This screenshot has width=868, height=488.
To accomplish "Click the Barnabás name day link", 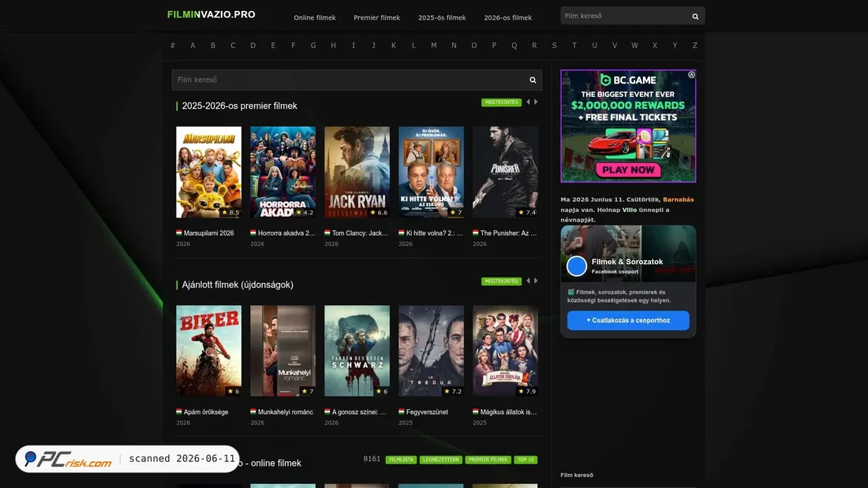I will 678,199.
